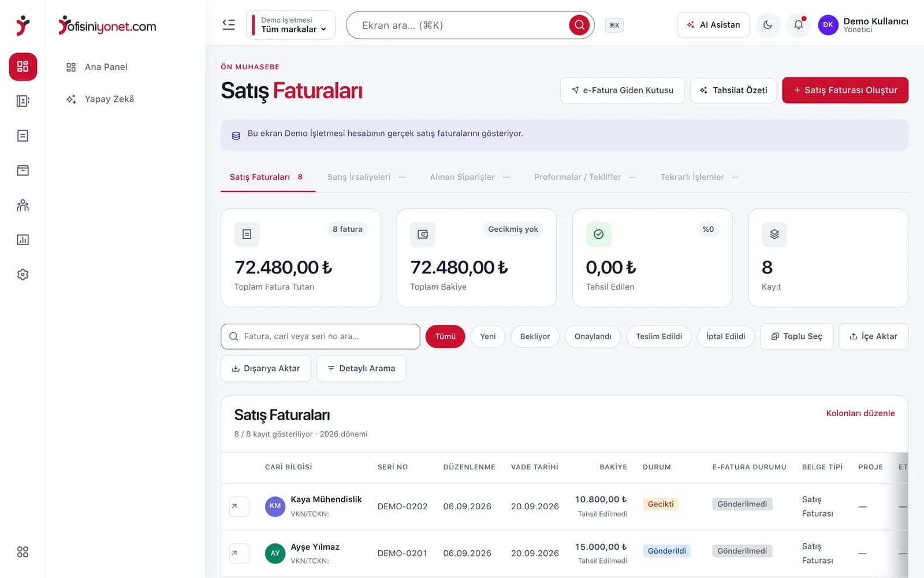Screen dimensions: 924x578
Task: Open Kaya Mühendislik invoice arrow icon
Action: 239,506
